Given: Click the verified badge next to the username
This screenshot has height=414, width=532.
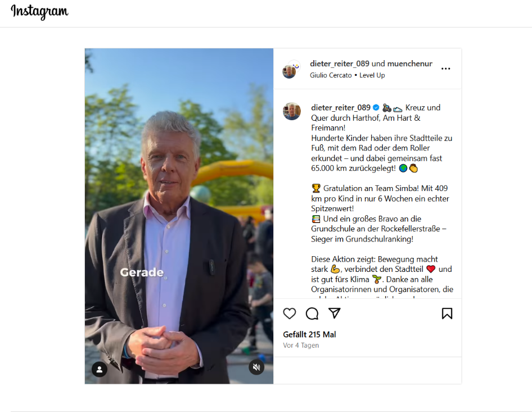Looking at the screenshot, I should click(376, 108).
